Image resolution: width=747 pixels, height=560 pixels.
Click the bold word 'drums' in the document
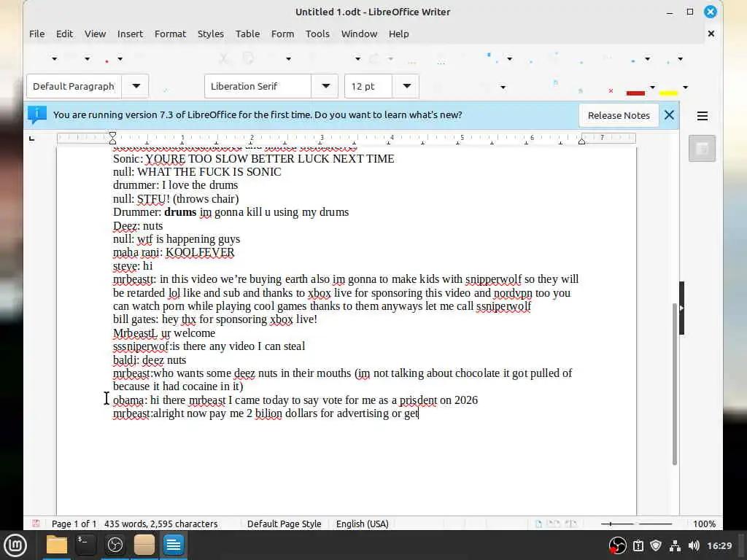tap(180, 212)
